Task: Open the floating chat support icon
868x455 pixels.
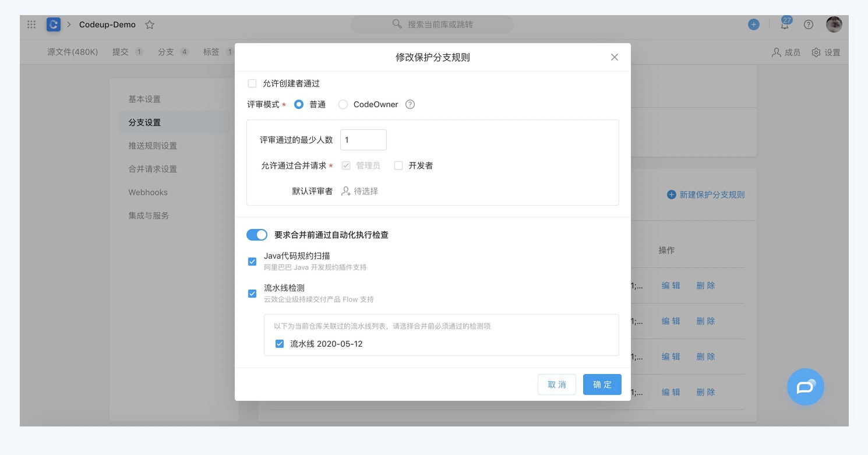Action: tap(806, 387)
